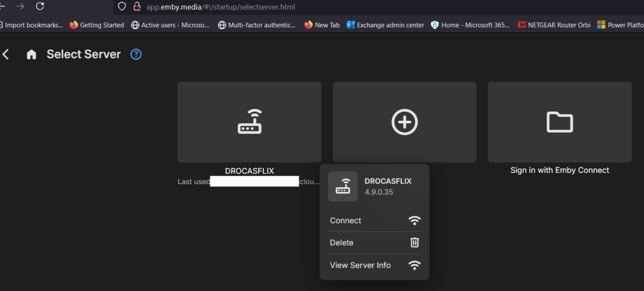Click the DROCASFLIX label under the card
The image size is (644, 291).
pos(250,171)
